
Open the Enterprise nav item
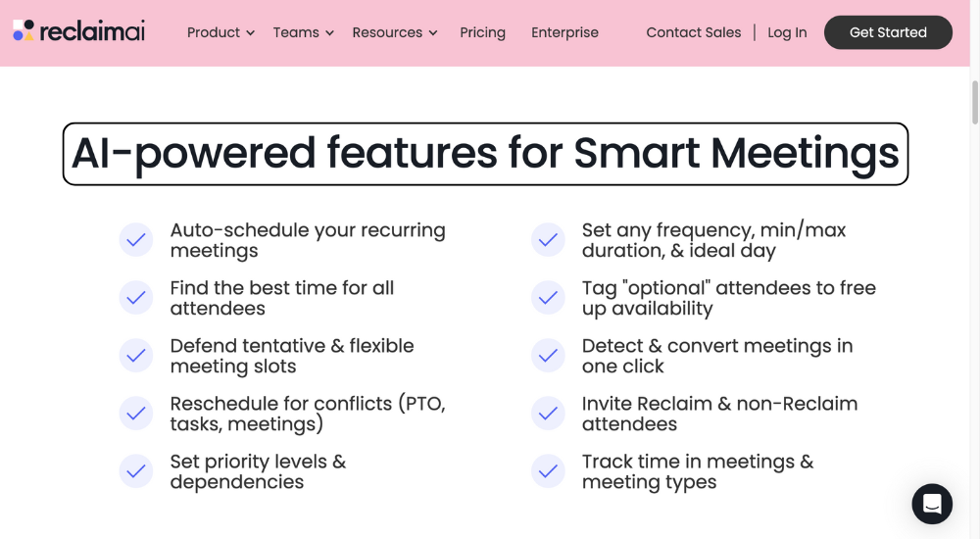point(565,32)
